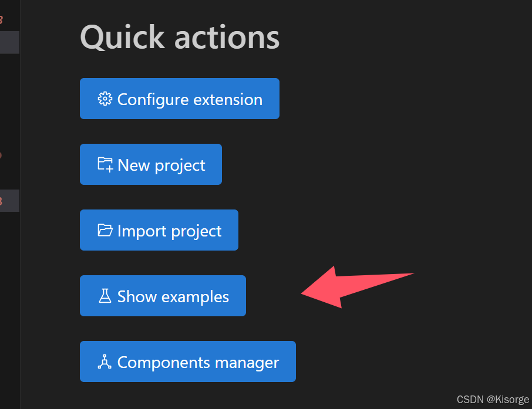The height and width of the screenshot is (409, 532).
Task: Click the open folder icon on Import project
Action: pos(105,230)
